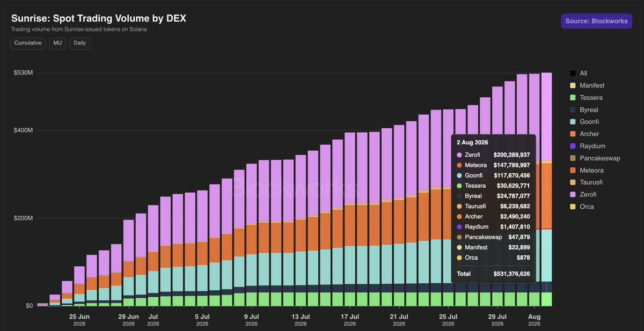
Task: Toggle Taurusfi series in legend
Action: (586, 182)
